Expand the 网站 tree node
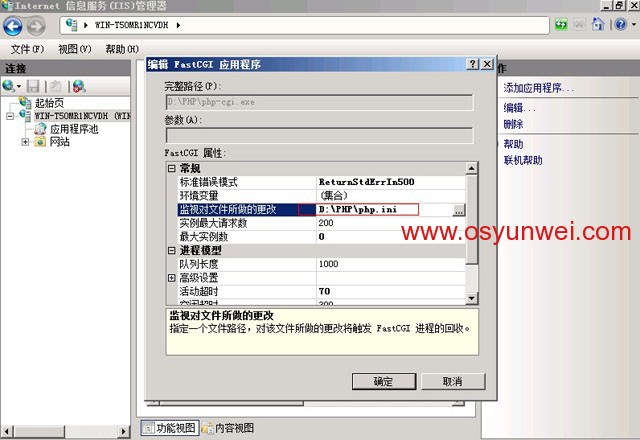Screen dimensions: 640x440 pos(25,142)
